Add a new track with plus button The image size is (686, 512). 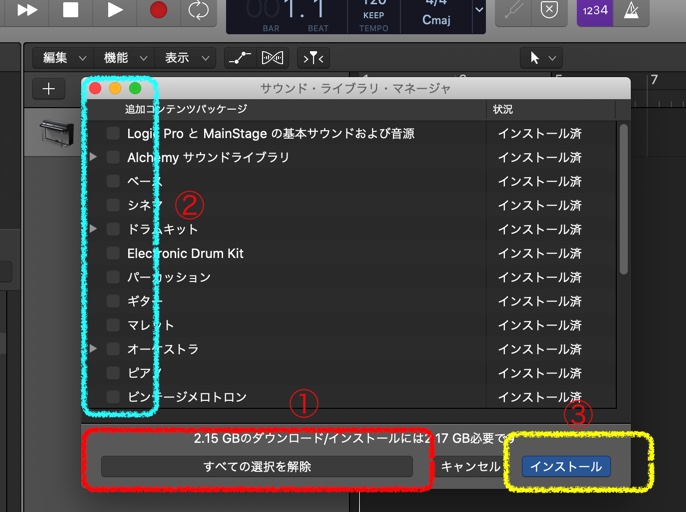coord(49,89)
